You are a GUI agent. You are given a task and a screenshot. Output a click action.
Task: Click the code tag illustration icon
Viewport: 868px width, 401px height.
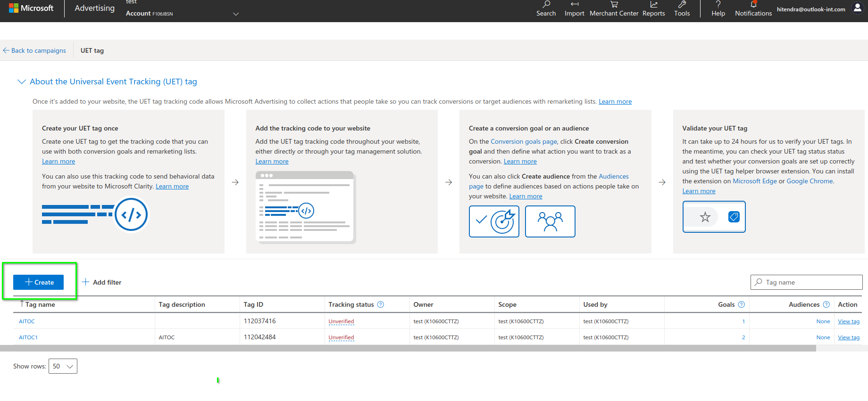coord(131,215)
